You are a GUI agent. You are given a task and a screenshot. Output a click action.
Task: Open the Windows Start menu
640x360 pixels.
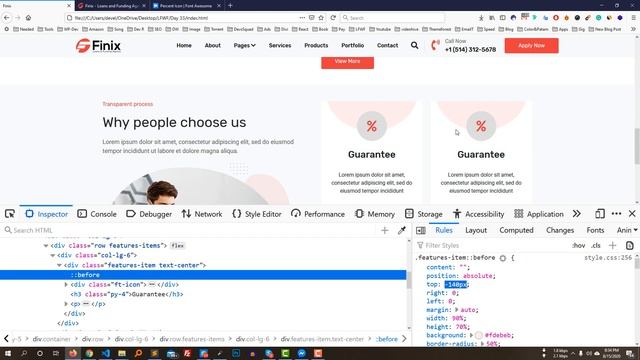pyautogui.click(x=7, y=353)
